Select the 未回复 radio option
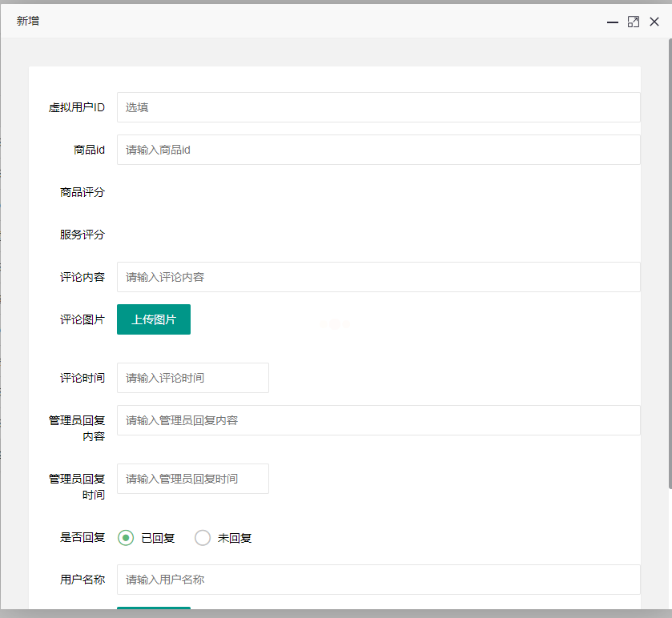The height and width of the screenshot is (618, 672). click(x=223, y=538)
